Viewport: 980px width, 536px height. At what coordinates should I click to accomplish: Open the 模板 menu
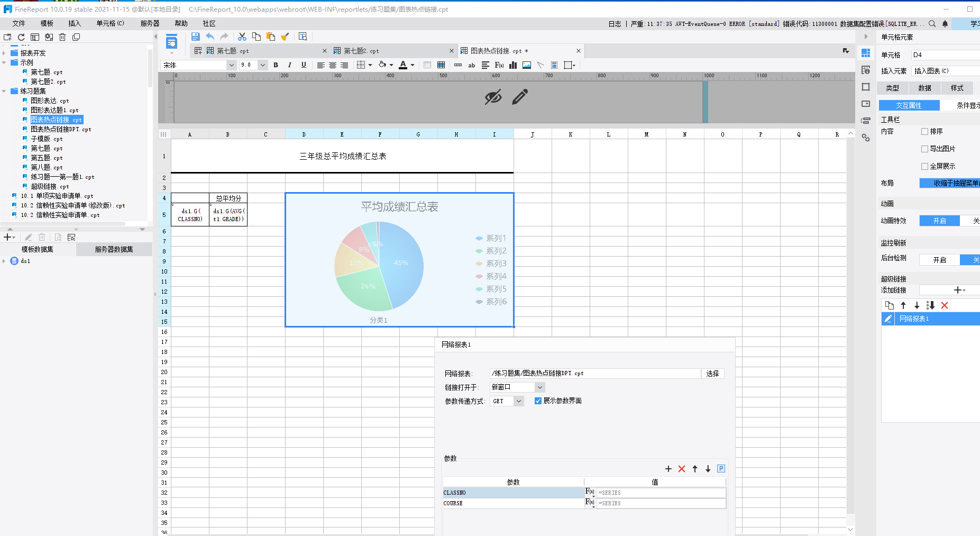click(x=47, y=23)
